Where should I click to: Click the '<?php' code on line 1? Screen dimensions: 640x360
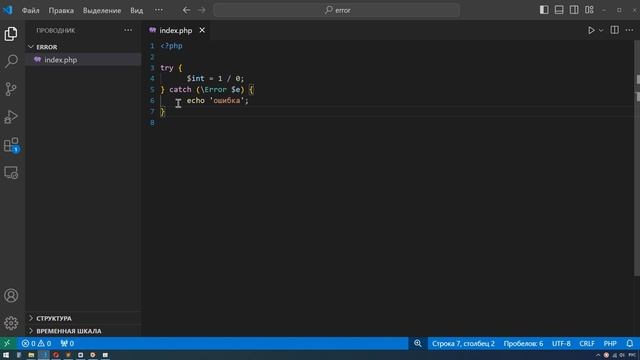pyautogui.click(x=171, y=46)
